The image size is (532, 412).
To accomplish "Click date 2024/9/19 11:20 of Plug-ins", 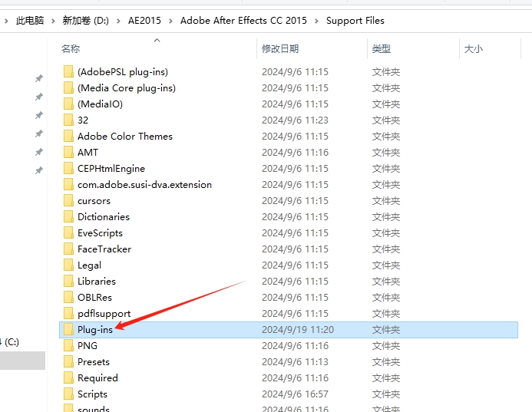I will point(298,330).
